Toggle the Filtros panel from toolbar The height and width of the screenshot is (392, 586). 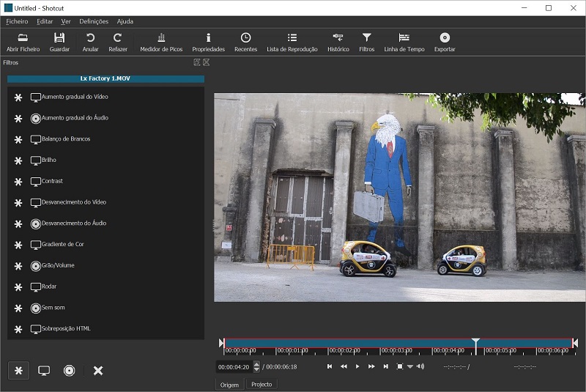(x=367, y=42)
